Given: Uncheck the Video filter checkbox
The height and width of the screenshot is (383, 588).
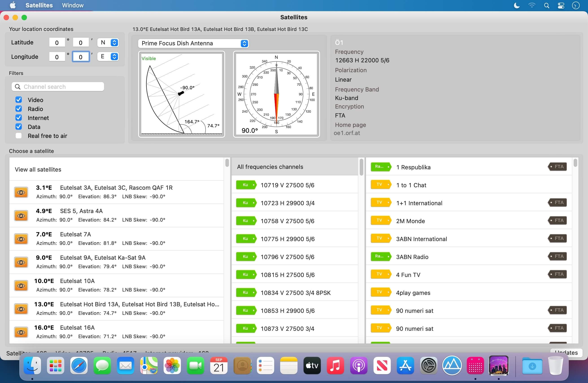Looking at the screenshot, I should pyautogui.click(x=19, y=100).
